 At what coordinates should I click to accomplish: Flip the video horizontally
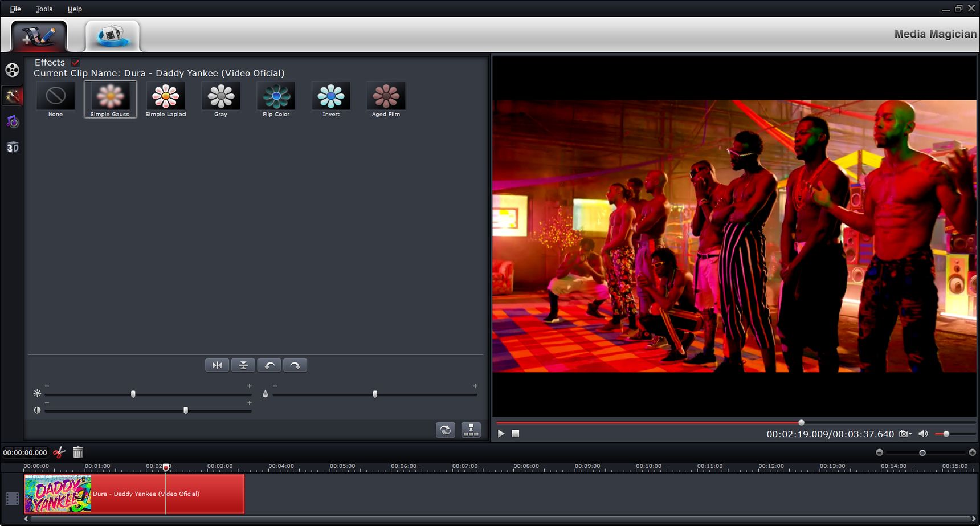[x=217, y=365]
